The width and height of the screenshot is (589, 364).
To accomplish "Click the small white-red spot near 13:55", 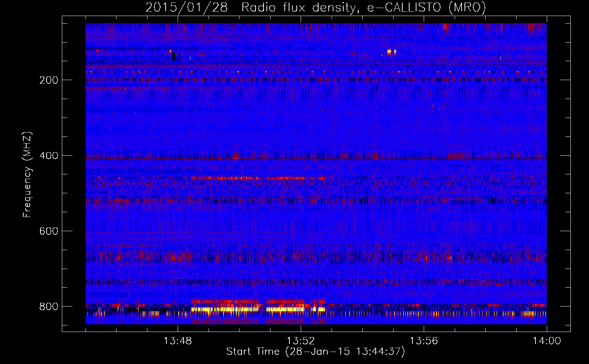I will 391,52.
